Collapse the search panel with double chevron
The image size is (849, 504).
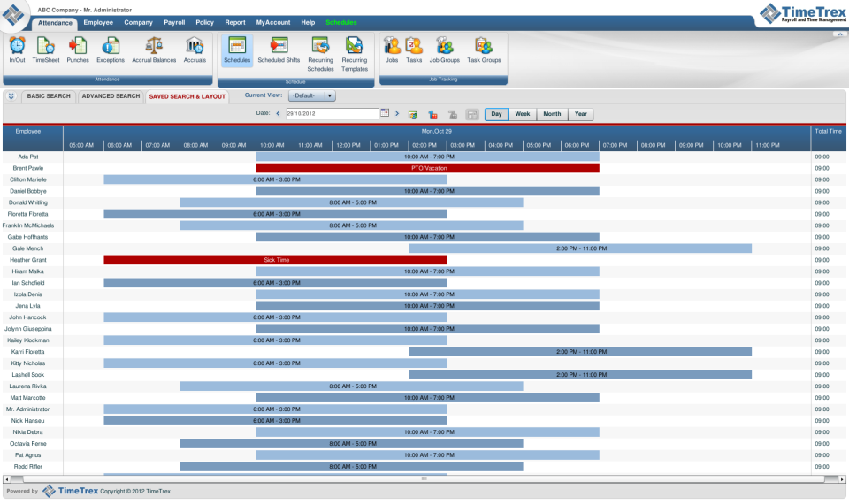pos(11,96)
